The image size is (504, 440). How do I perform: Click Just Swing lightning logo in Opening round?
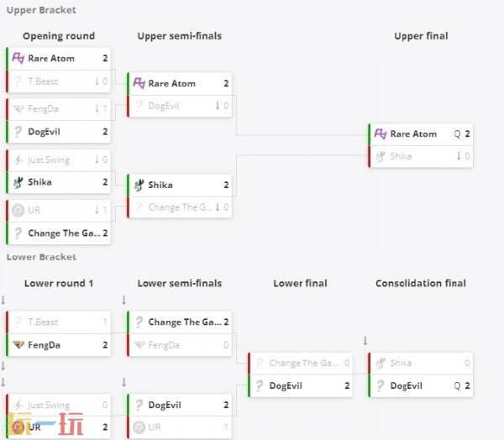click(x=18, y=160)
